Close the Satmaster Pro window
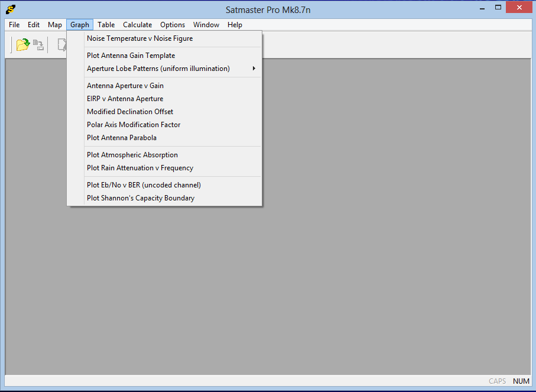The width and height of the screenshot is (536, 392). tap(519, 8)
